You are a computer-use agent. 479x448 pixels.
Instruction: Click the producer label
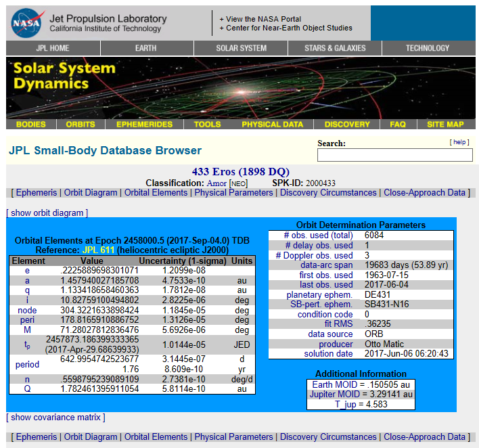(x=336, y=344)
